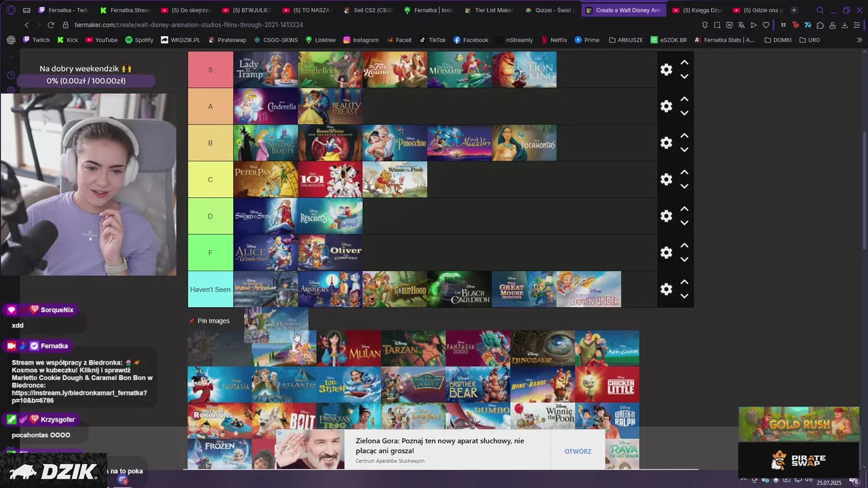Select the Pocahontas thumbnail in B tier
The width and height of the screenshot is (868, 488).
pyautogui.click(x=524, y=143)
